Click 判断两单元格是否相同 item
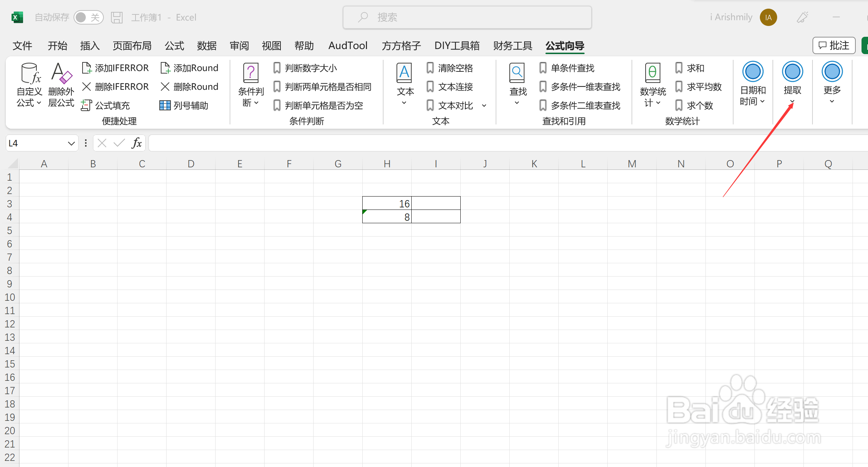The image size is (868, 467). (322, 87)
